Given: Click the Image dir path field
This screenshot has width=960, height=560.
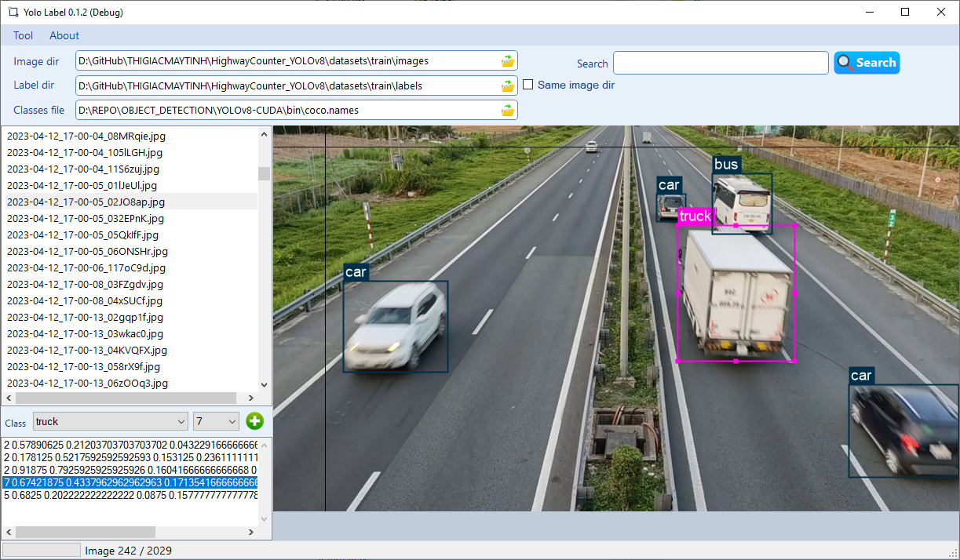Looking at the screenshot, I should coord(290,60).
